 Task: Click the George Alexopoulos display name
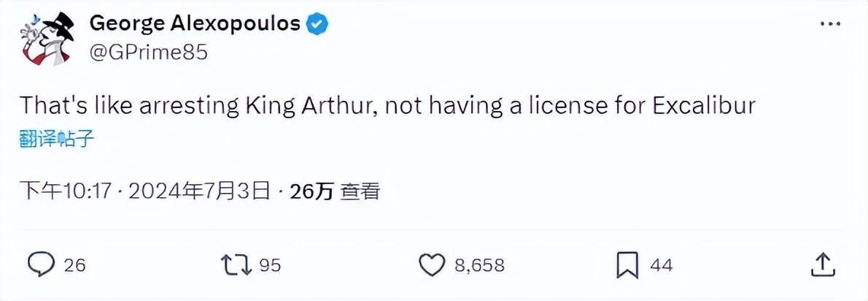pos(195,23)
